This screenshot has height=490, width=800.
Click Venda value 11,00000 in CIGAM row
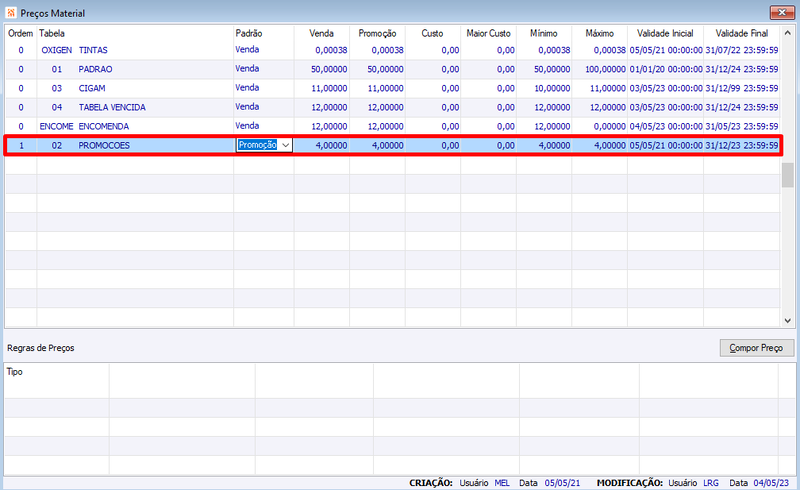pos(329,88)
